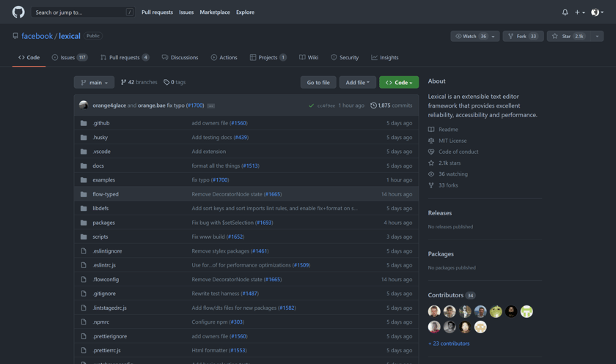Click the packages folder icon

[x=84, y=223]
